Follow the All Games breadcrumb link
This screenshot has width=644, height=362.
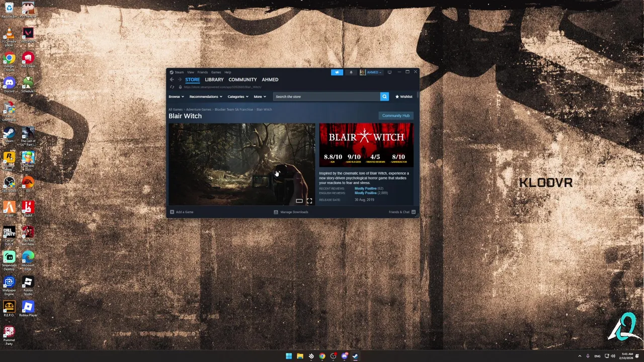pos(176,109)
